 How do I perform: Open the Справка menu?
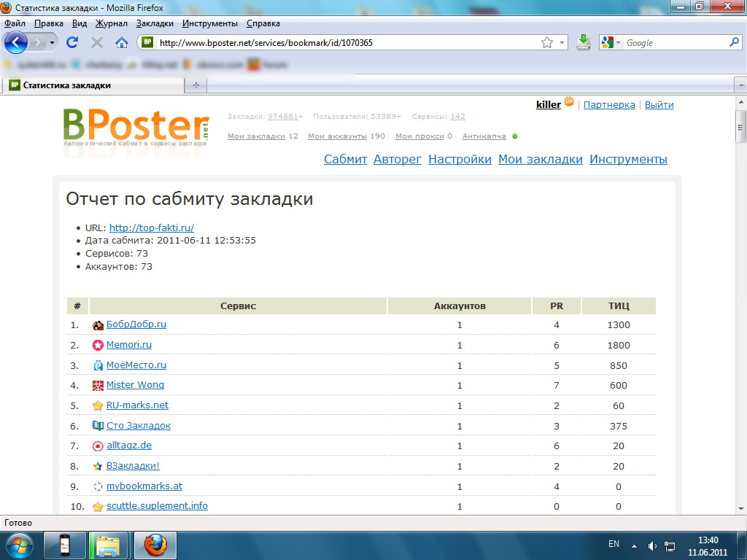tap(263, 23)
